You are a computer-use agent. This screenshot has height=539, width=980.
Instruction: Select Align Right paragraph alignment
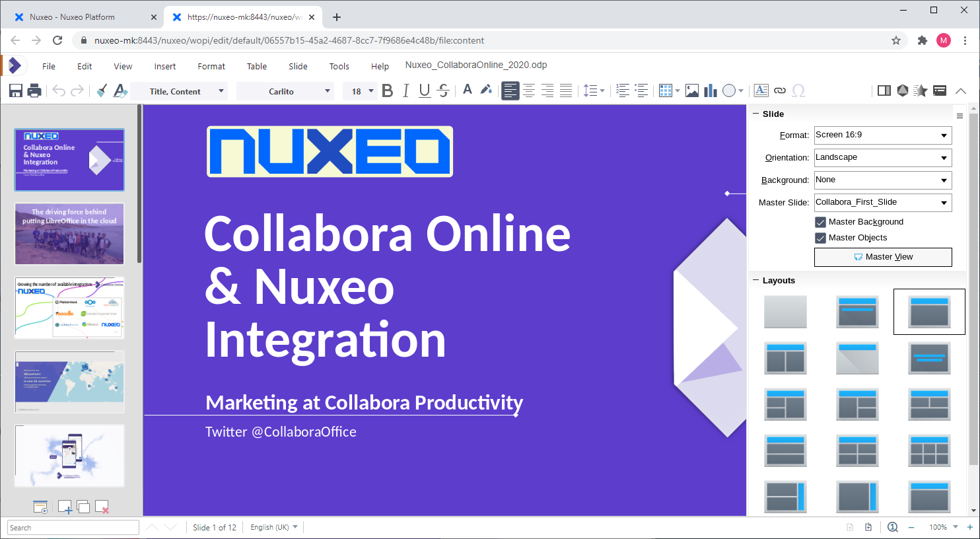point(547,91)
